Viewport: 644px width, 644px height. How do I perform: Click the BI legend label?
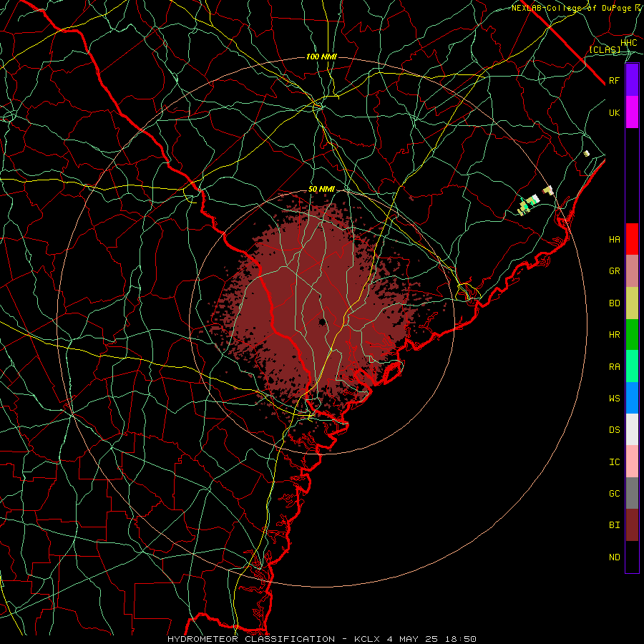[614, 525]
